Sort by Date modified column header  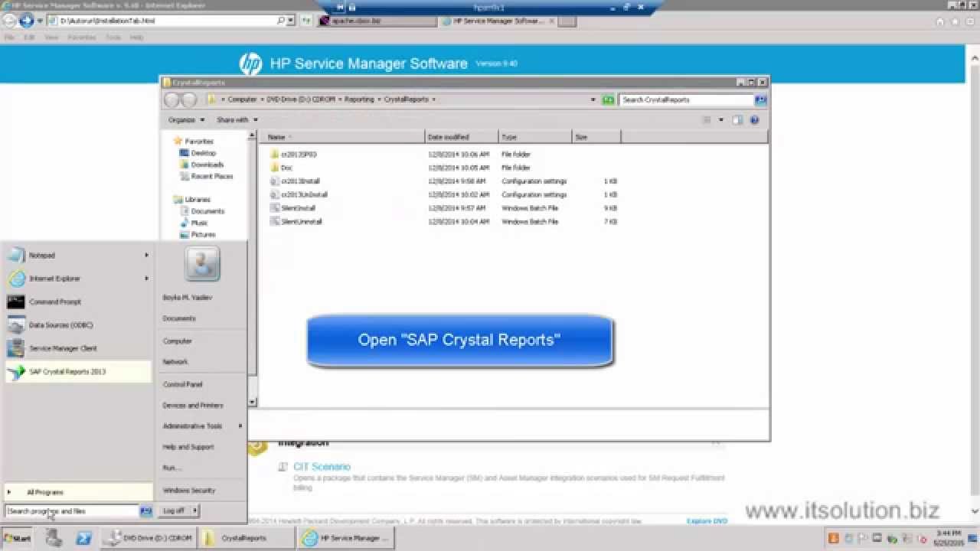462,137
